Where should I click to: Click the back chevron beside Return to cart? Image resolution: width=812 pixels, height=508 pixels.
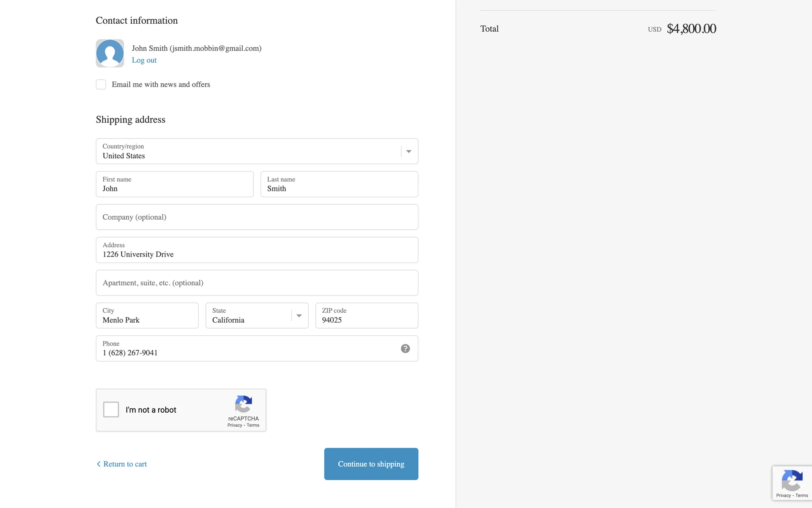pyautogui.click(x=99, y=464)
